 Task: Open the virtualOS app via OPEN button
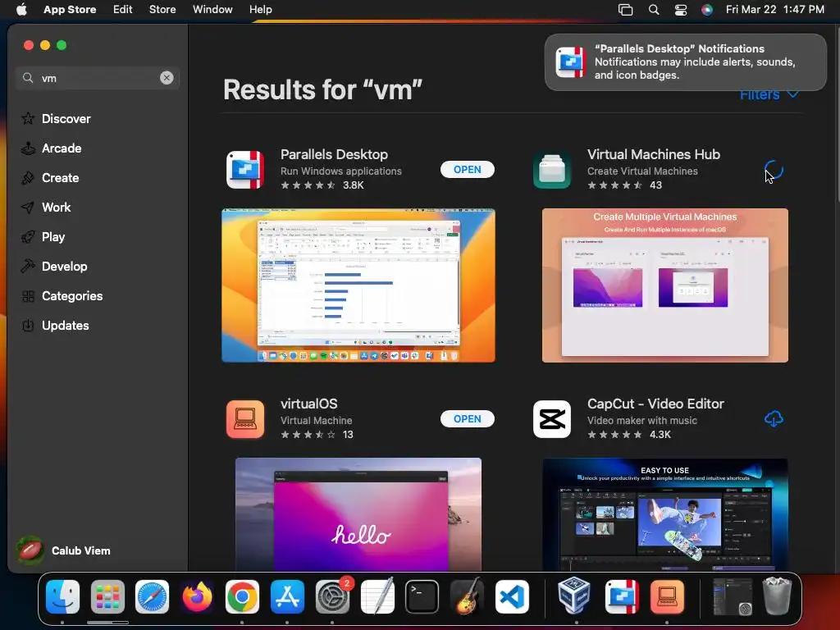tap(467, 419)
